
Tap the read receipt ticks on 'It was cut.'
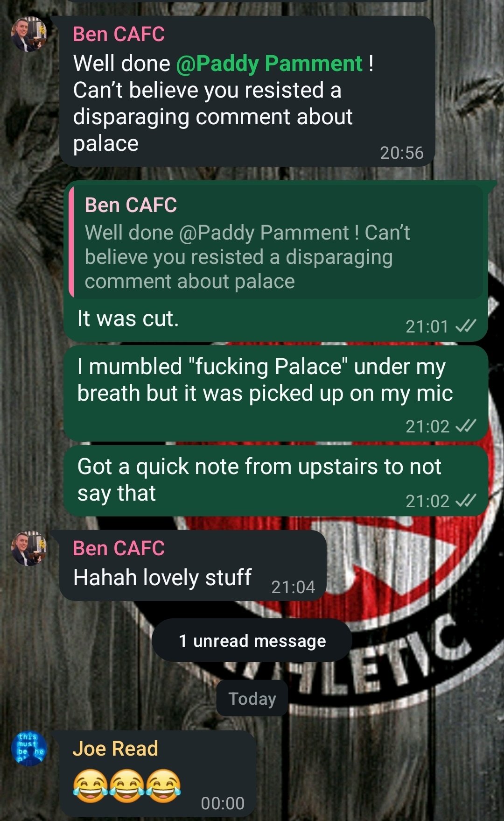pos(466,326)
